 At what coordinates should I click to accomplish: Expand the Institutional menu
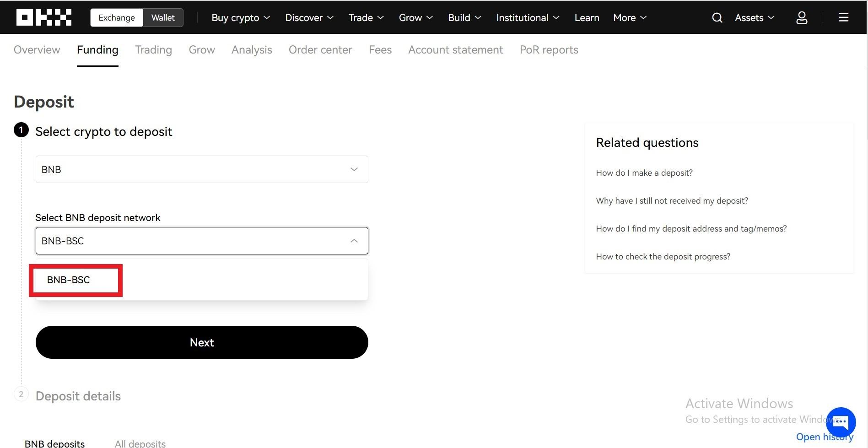528,17
